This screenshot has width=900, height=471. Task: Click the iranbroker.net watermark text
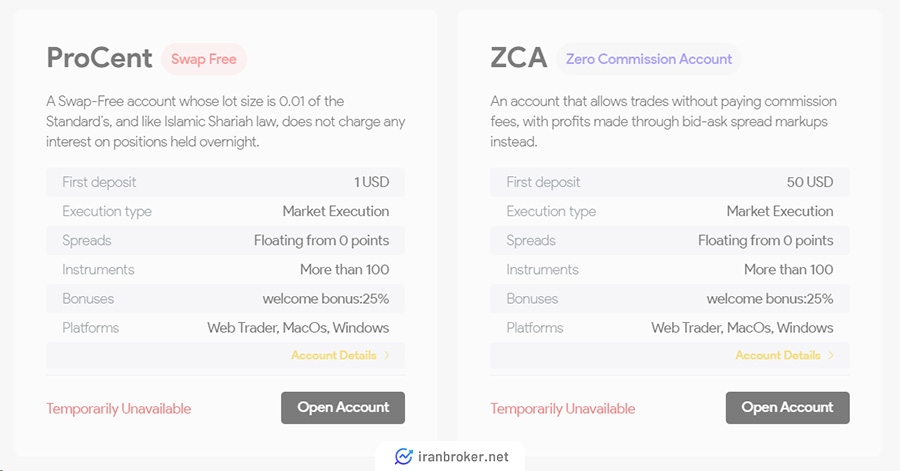pos(463,457)
